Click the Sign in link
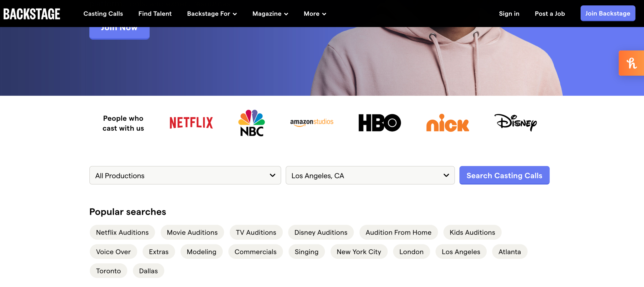644x287 pixels. [x=509, y=14]
